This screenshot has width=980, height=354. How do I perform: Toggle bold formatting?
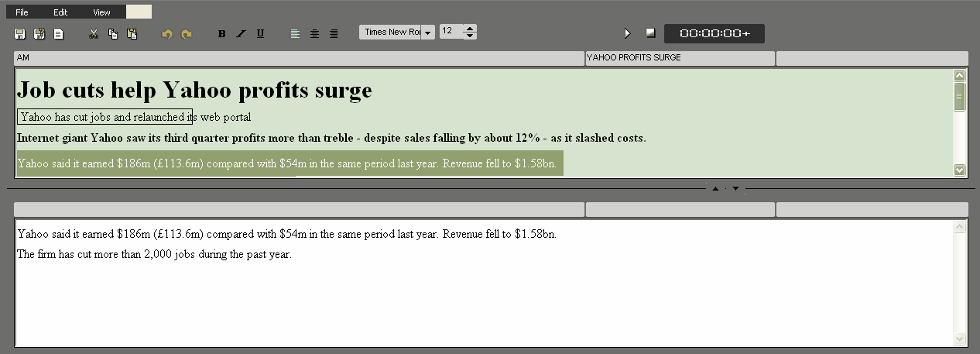coord(222,34)
